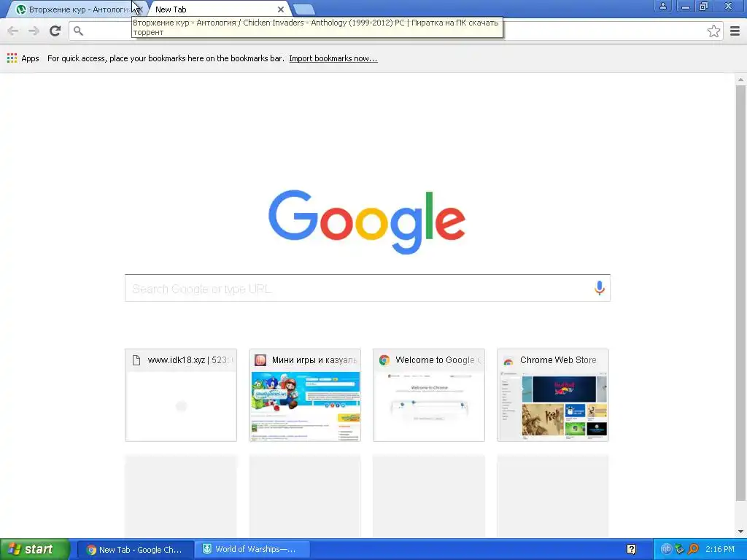Screen dimensions: 747x560
Task: Click the Мини игры tile favicon
Action: 260,360
